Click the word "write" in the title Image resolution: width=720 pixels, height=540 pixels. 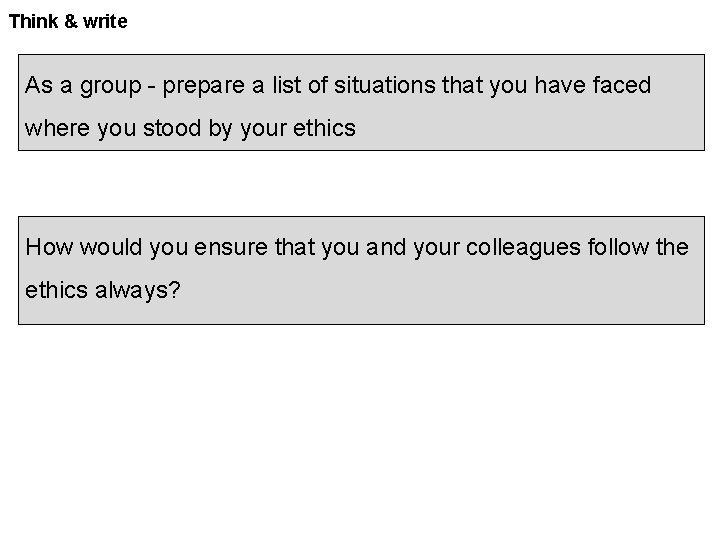pyautogui.click(x=104, y=21)
